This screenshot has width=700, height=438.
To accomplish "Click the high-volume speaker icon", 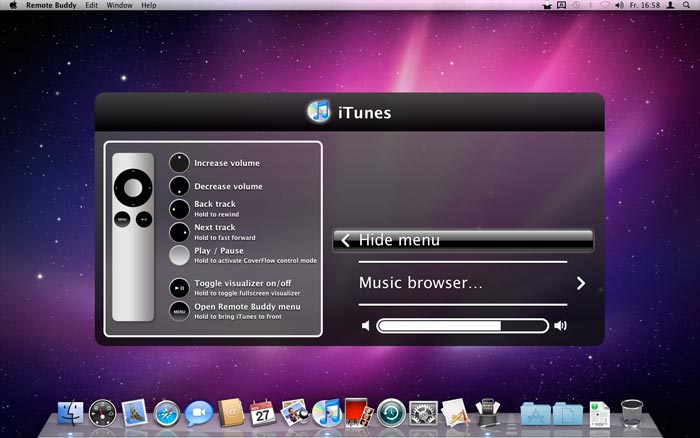I will tap(561, 326).
